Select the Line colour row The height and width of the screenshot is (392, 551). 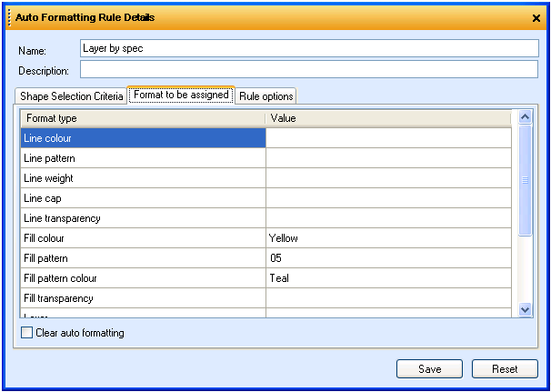(143, 138)
